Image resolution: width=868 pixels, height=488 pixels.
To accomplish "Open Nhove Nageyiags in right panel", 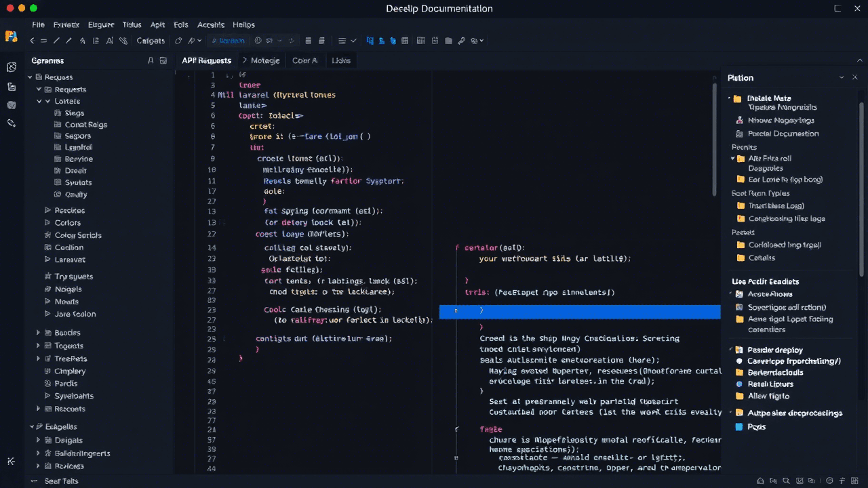I will (x=781, y=120).
